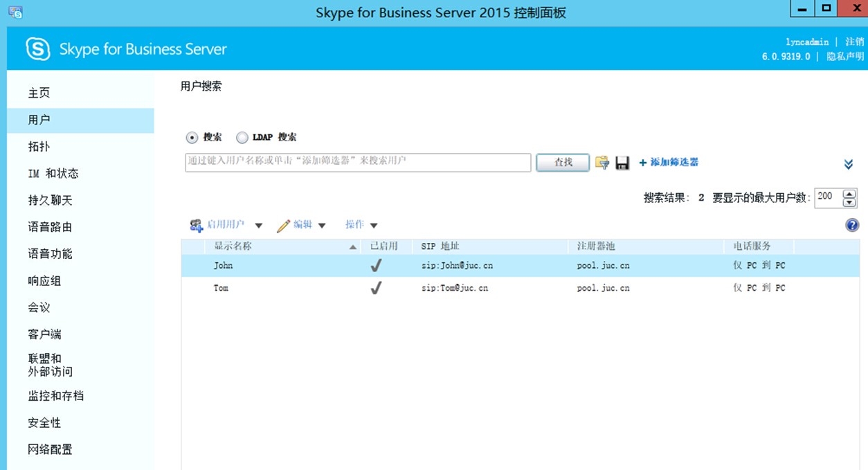Click the enabled checkmark in John's row
This screenshot has width=868, height=470.
point(376,265)
